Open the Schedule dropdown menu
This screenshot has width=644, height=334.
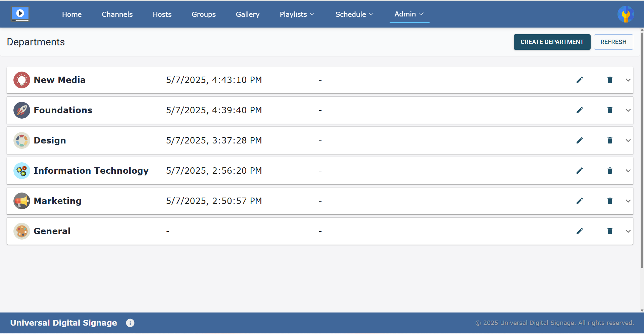click(x=354, y=14)
